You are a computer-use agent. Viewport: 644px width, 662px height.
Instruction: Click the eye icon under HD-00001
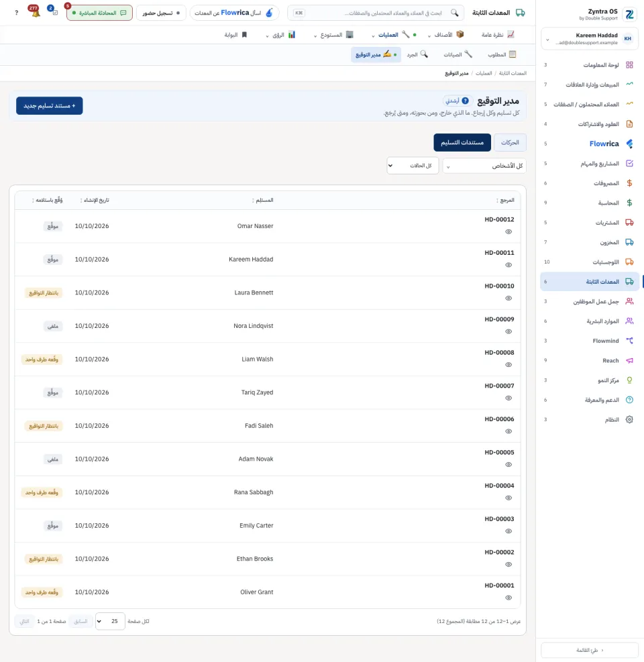508,598
